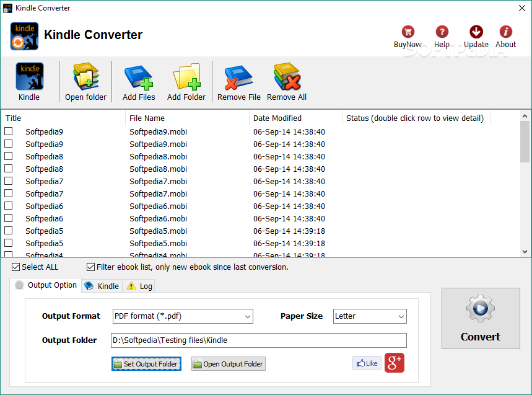Check the first Softpedia7 row checkbox
Image resolution: width=532 pixels, height=395 pixels.
click(x=9, y=180)
